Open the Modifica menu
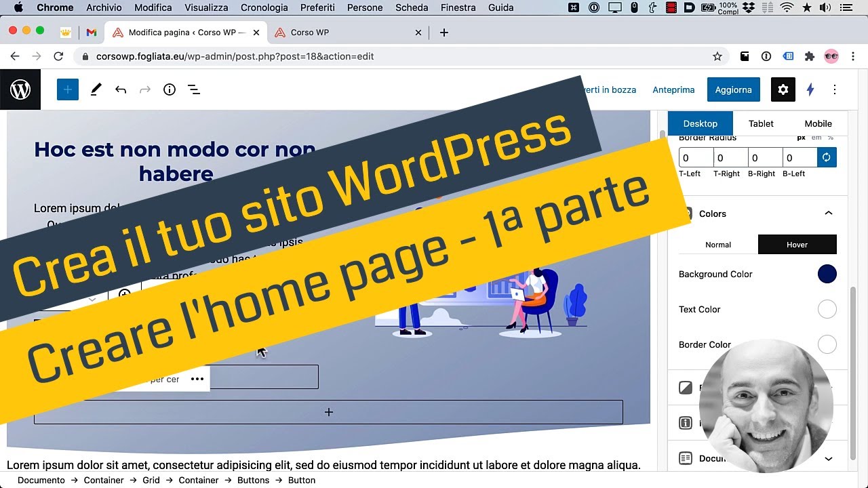The width and height of the screenshot is (868, 488). point(153,7)
